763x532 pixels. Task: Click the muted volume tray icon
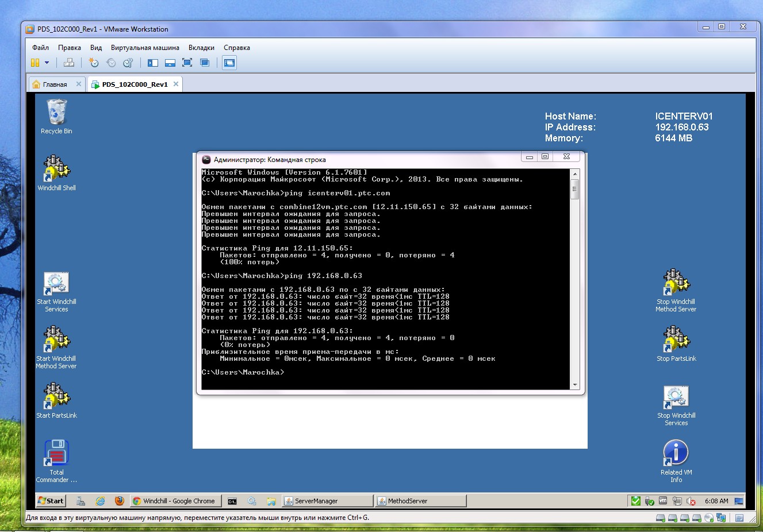click(x=691, y=501)
